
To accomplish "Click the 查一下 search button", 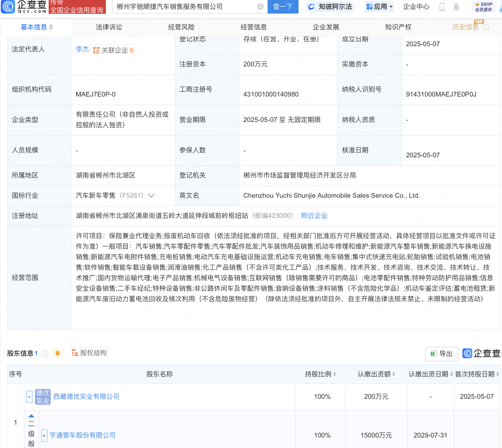I will pyautogui.click(x=283, y=7).
